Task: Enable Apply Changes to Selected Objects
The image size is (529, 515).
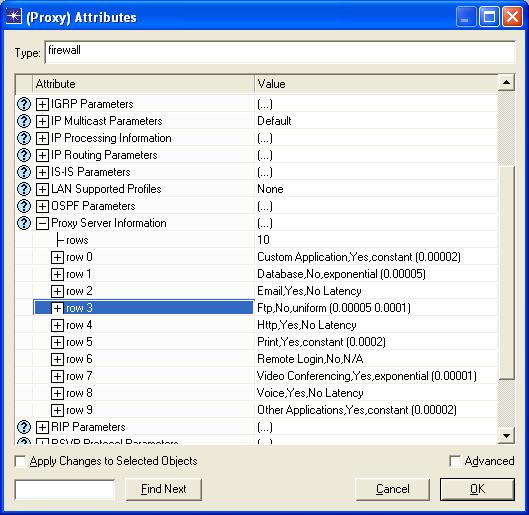Action: [x=21, y=461]
